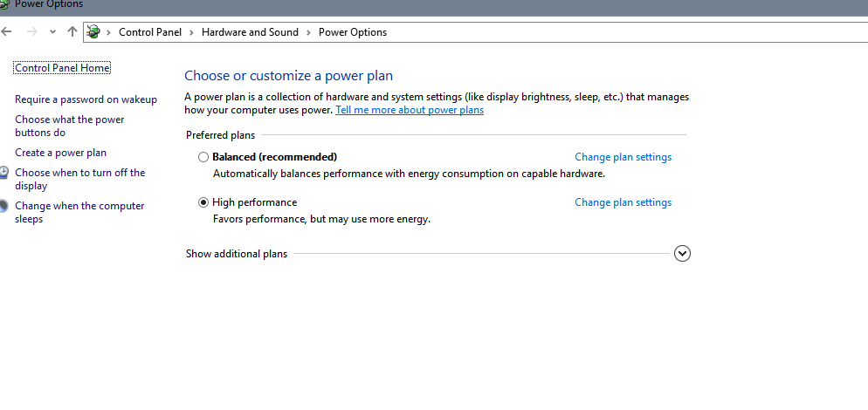Click the address bar empty field area

coord(625,32)
